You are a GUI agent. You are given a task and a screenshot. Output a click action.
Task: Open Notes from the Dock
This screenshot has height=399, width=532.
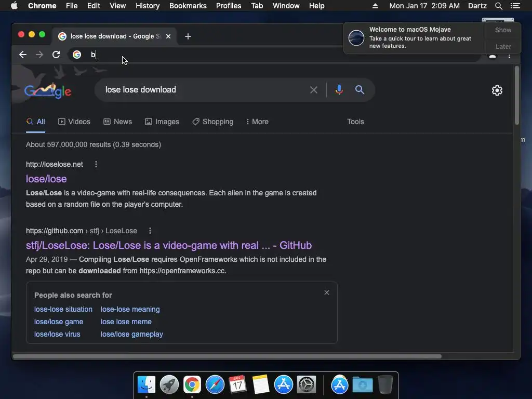261,385
